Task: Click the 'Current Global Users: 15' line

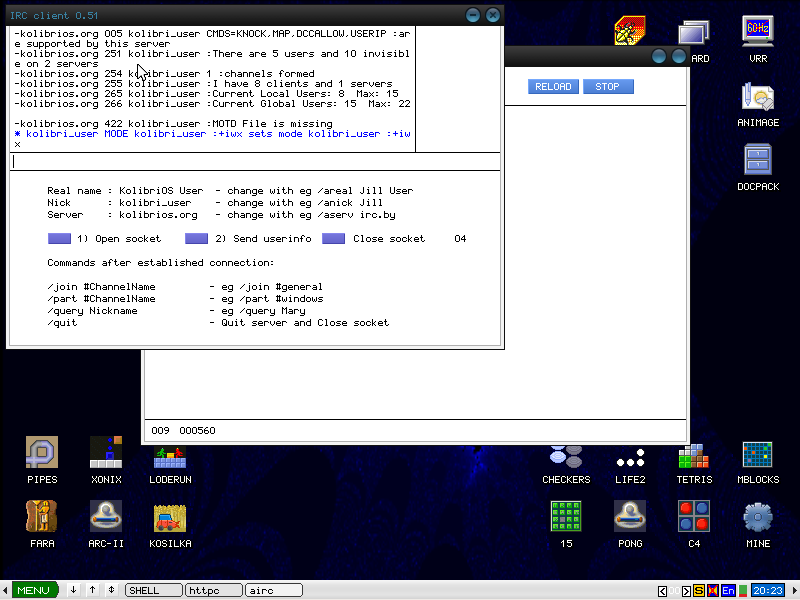Action: point(212,104)
